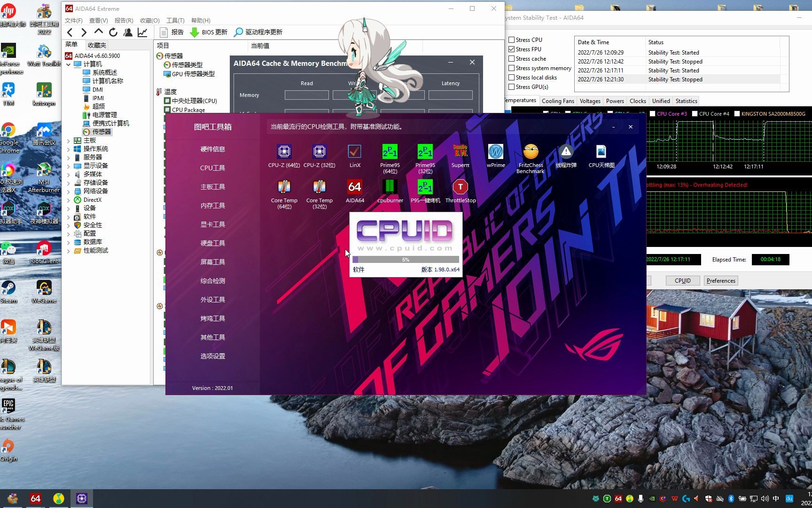Switch to Voltages tab

coord(590,101)
